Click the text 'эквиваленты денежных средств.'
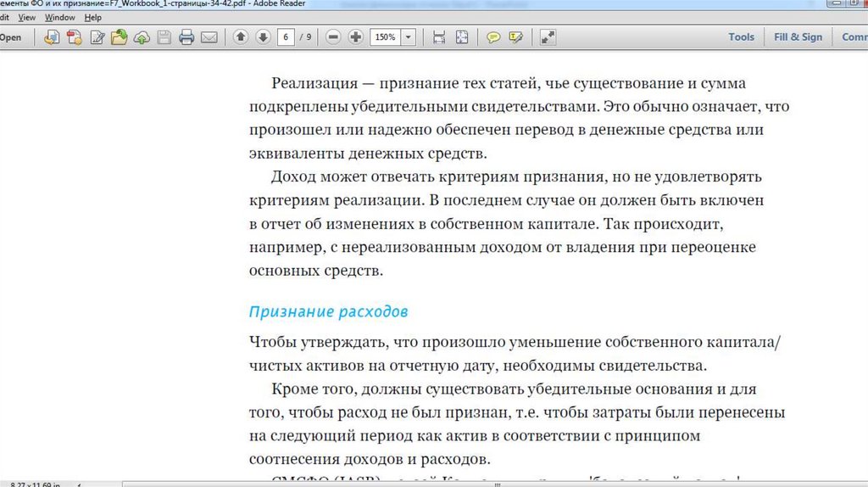The width and height of the screenshot is (868, 487). tap(368, 153)
